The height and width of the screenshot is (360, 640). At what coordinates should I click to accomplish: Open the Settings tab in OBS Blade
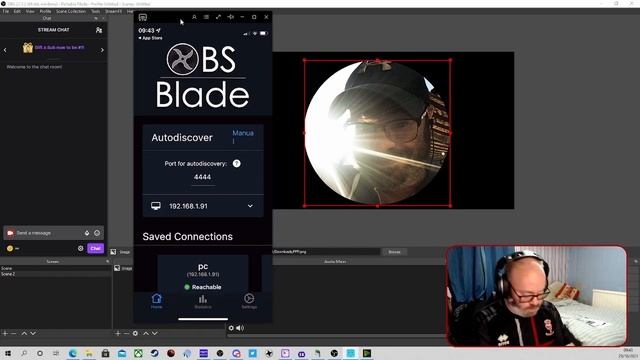coord(249,301)
